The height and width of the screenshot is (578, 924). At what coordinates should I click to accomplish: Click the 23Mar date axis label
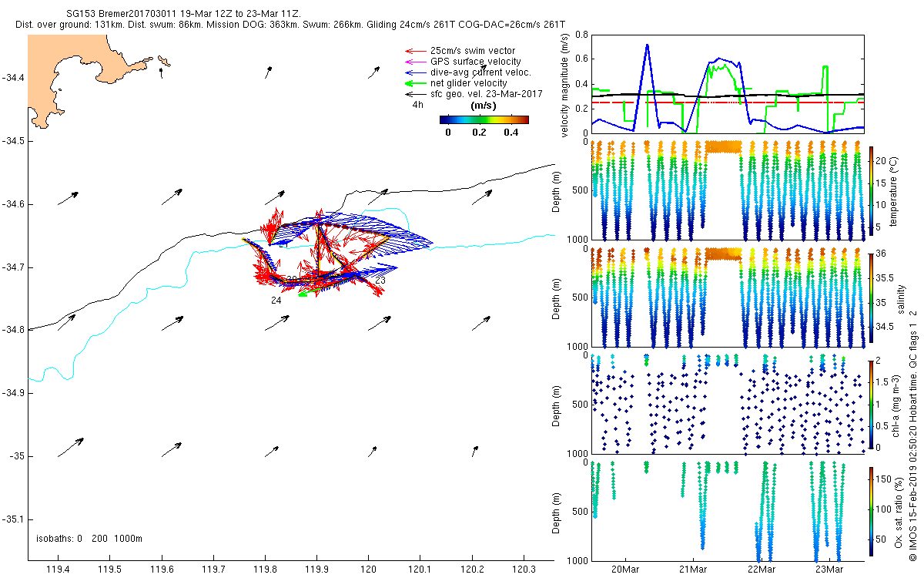[829, 569]
